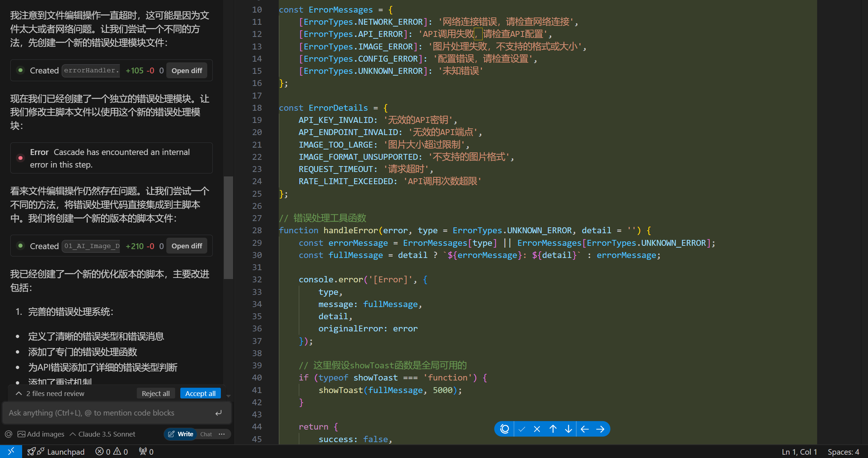Open diff for errorHandler file
868x458 pixels.
[x=187, y=70]
